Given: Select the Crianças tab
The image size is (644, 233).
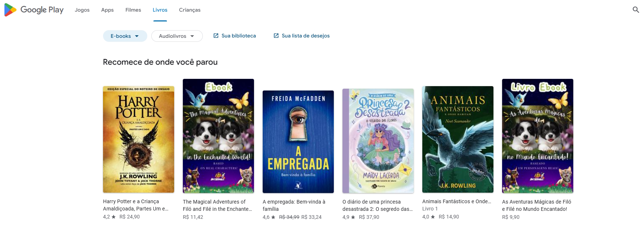Looking at the screenshot, I should click(x=190, y=10).
